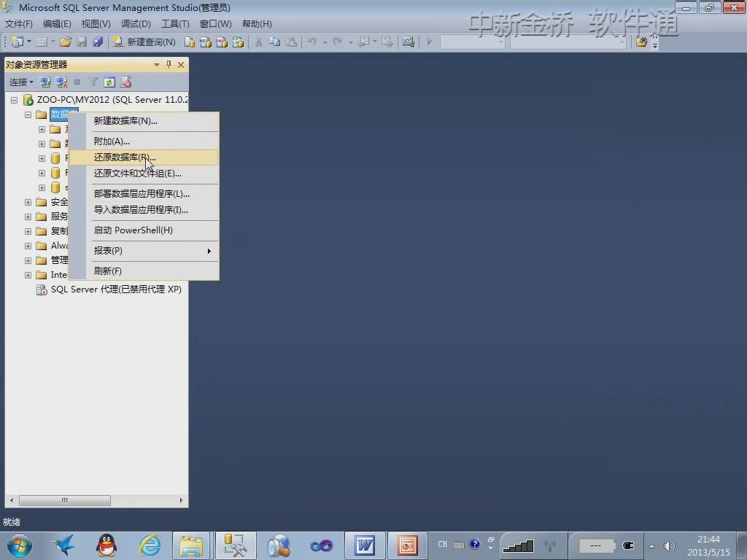
Task: Click the MDX query icon
Action: (205, 42)
